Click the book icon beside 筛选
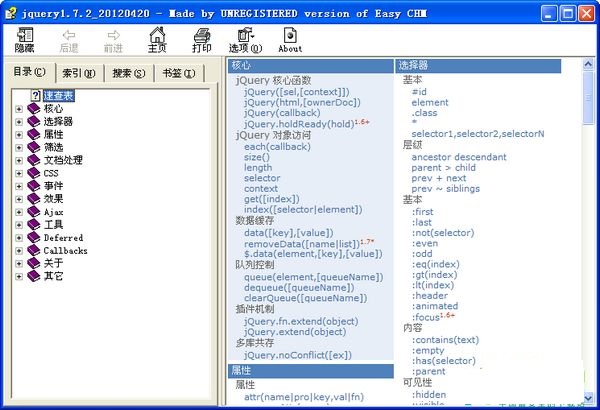Viewport: 600px width, 410px height. point(34,147)
